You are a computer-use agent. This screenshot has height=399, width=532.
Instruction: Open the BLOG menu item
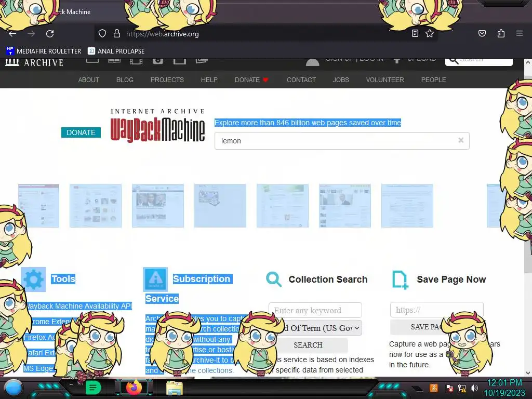point(125,79)
